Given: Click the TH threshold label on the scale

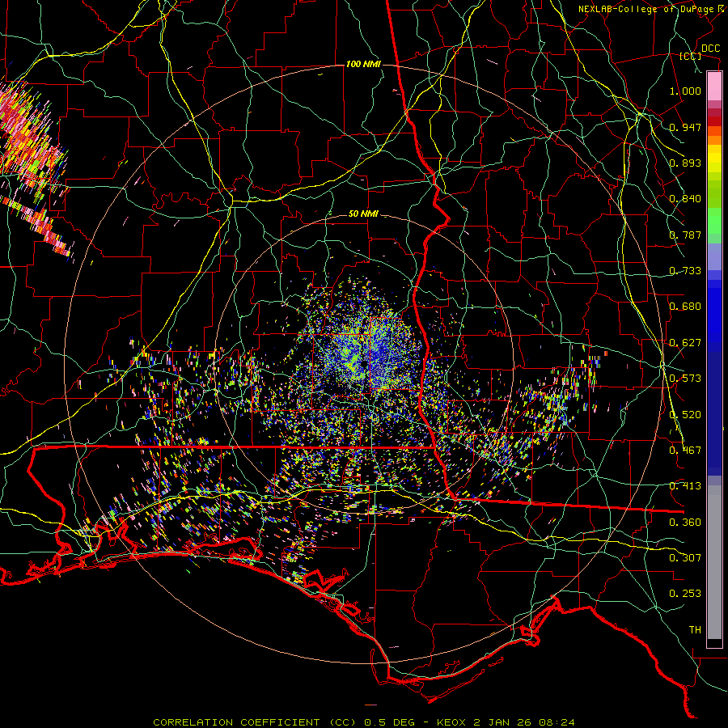Looking at the screenshot, I should 695,630.
